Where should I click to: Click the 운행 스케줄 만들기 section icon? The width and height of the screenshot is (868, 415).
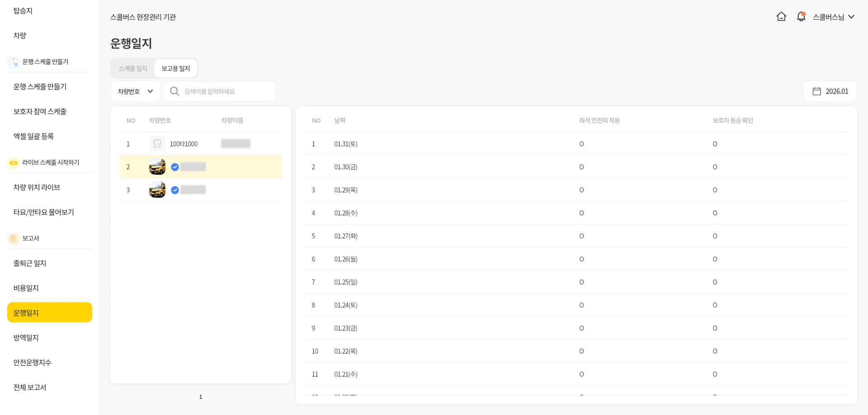tap(14, 62)
